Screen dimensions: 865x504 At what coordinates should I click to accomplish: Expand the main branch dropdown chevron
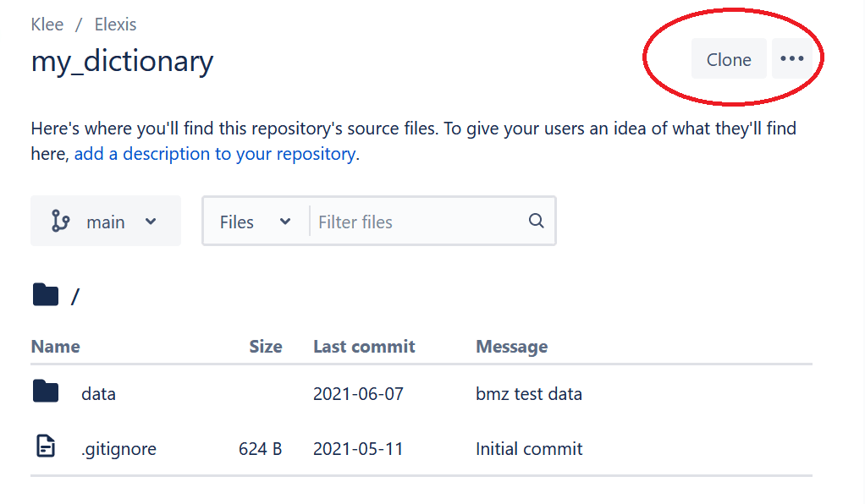(x=151, y=222)
